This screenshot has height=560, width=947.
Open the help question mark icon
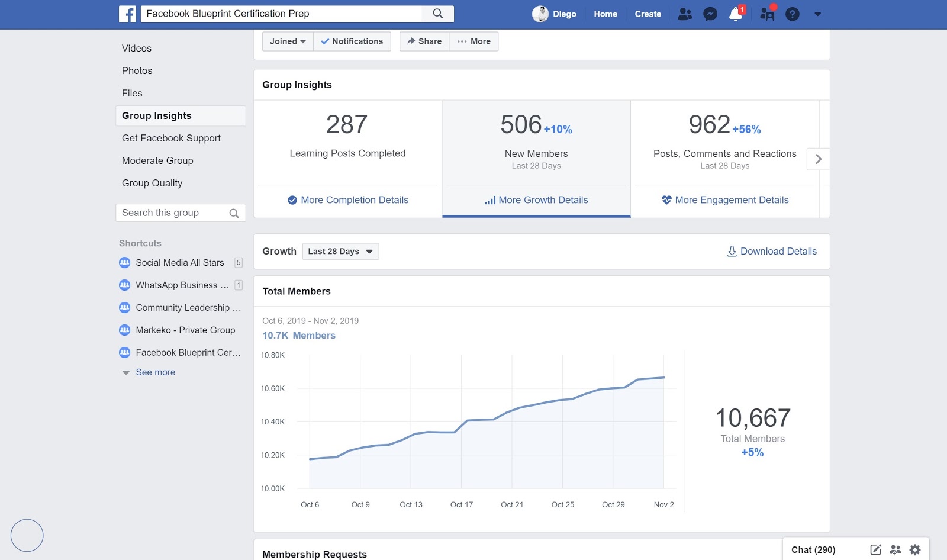[793, 14]
